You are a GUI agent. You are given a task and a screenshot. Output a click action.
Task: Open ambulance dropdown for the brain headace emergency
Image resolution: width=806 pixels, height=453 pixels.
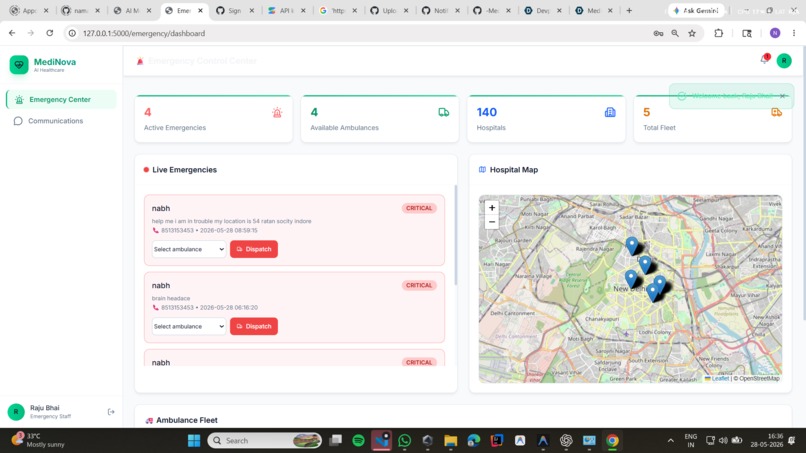point(189,327)
